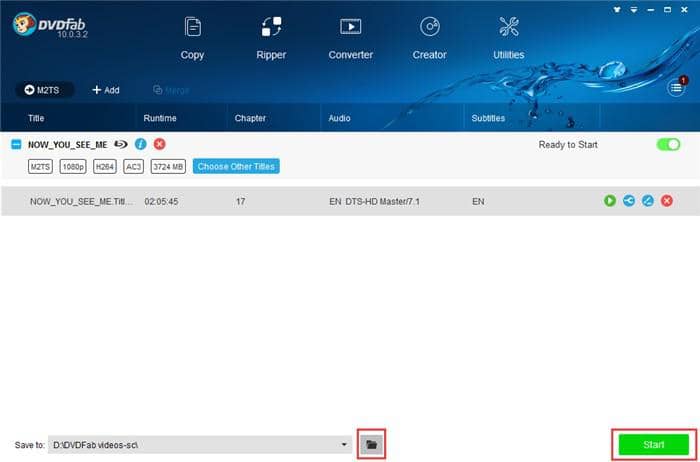The image size is (700, 462).
Task: Toggle the Ready to Start switch
Action: point(668,144)
